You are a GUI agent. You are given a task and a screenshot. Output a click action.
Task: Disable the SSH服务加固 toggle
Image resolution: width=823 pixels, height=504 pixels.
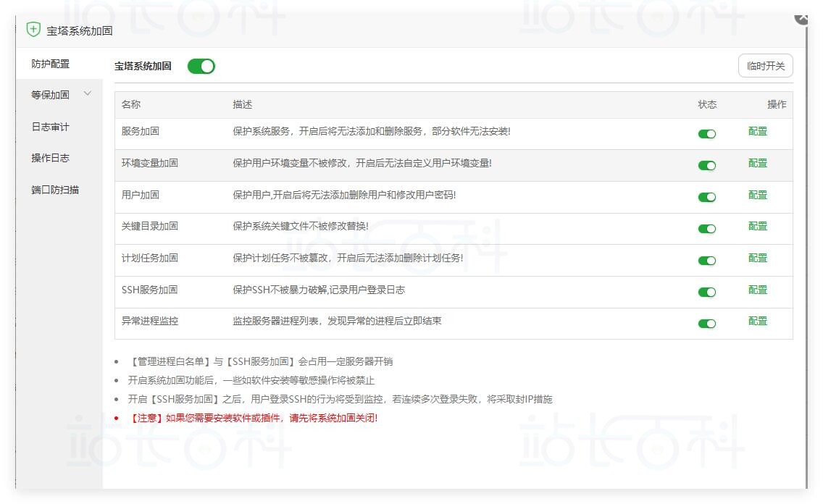[706, 292]
